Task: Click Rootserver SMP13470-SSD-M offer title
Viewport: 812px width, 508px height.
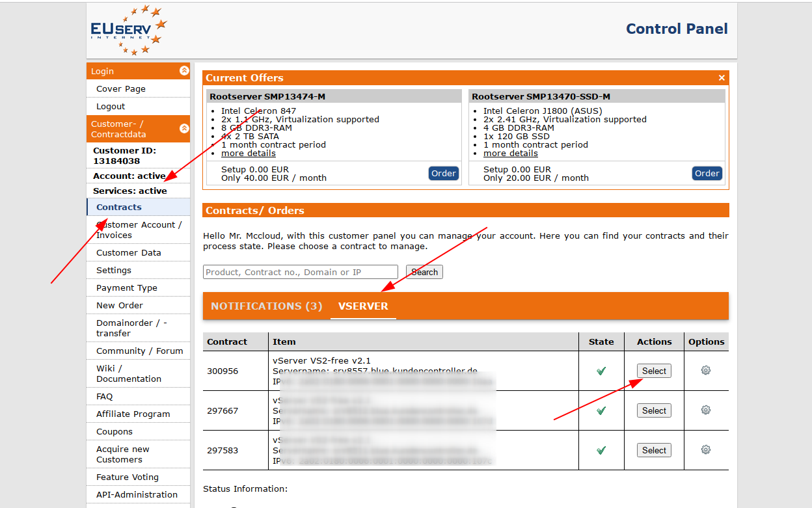Action: pyautogui.click(x=541, y=96)
